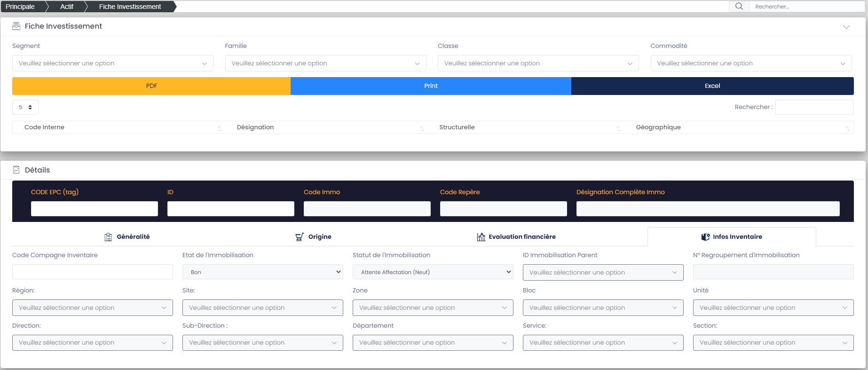Click the Origine shopping cart icon
The height and width of the screenshot is (370, 868).
(x=300, y=237)
